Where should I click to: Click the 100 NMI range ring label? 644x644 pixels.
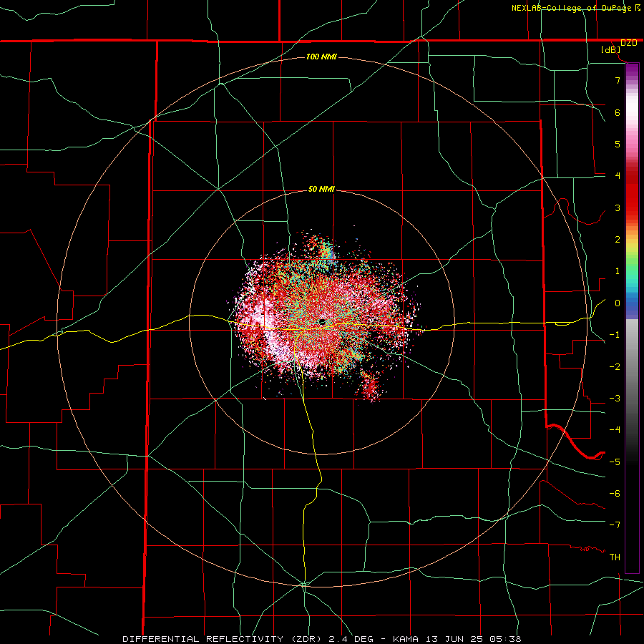(321, 57)
